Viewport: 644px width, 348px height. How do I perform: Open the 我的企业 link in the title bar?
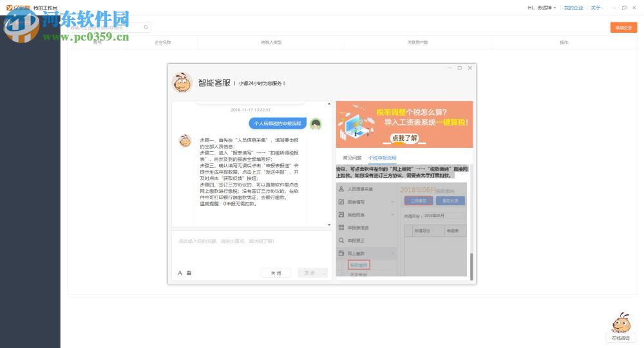pyautogui.click(x=573, y=8)
